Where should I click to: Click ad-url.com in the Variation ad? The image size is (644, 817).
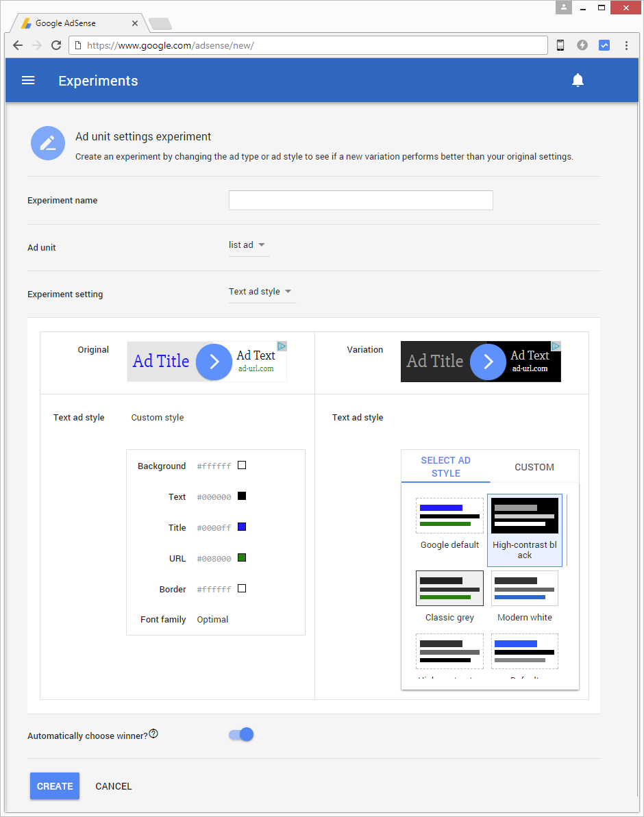[530, 368]
